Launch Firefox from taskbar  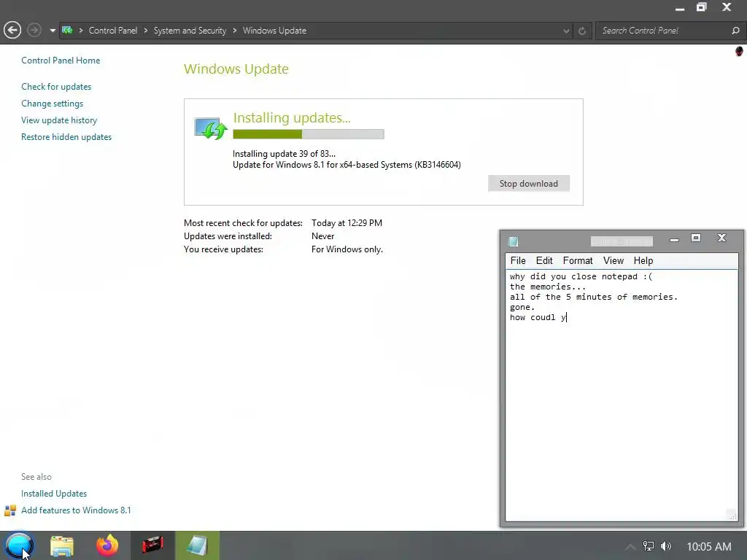(107, 545)
